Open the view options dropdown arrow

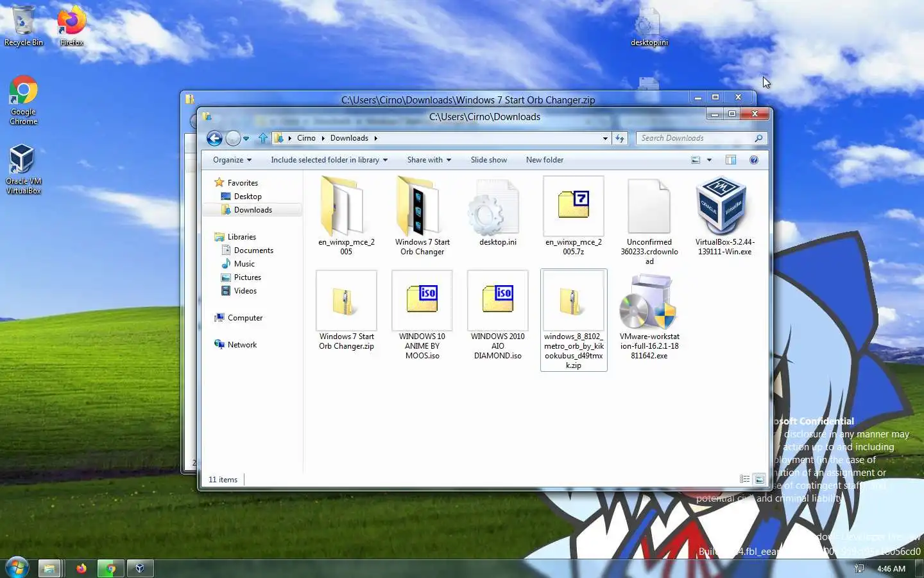(709, 160)
